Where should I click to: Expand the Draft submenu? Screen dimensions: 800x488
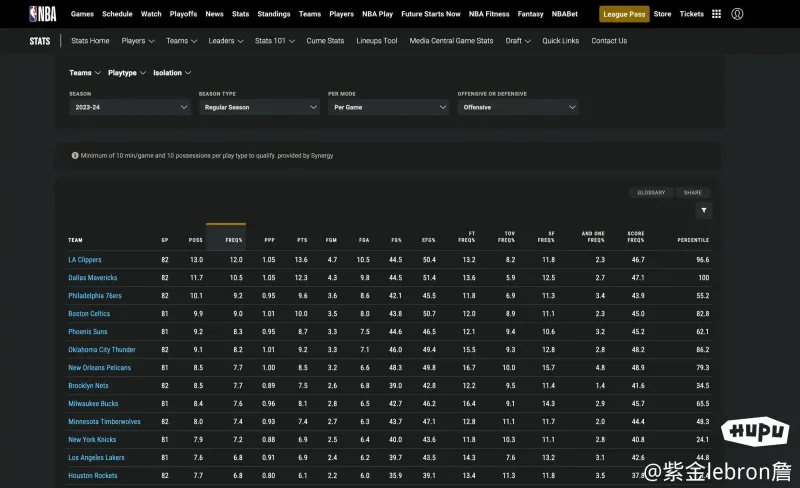(518, 41)
